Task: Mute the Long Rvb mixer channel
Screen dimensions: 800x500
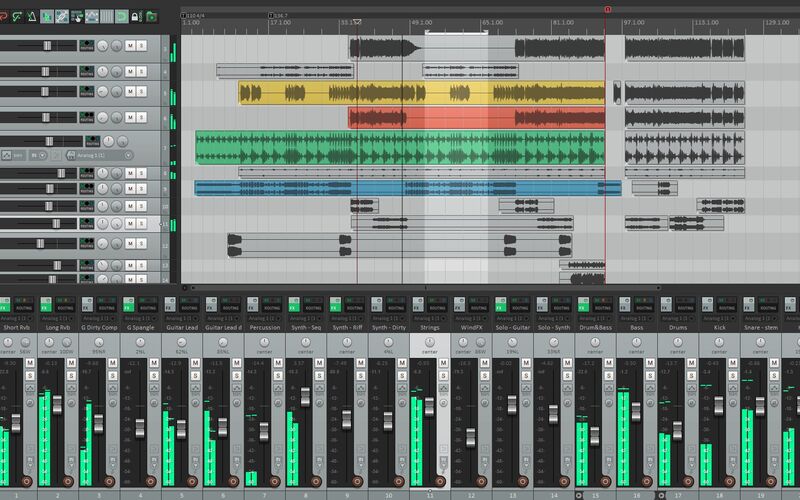Action: [x=71, y=363]
